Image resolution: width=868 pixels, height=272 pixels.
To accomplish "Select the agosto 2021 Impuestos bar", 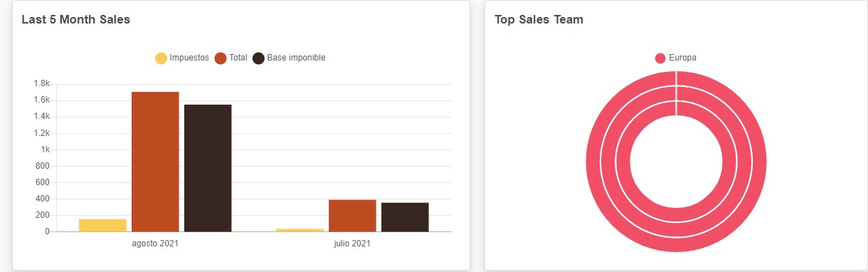I will tap(102, 225).
